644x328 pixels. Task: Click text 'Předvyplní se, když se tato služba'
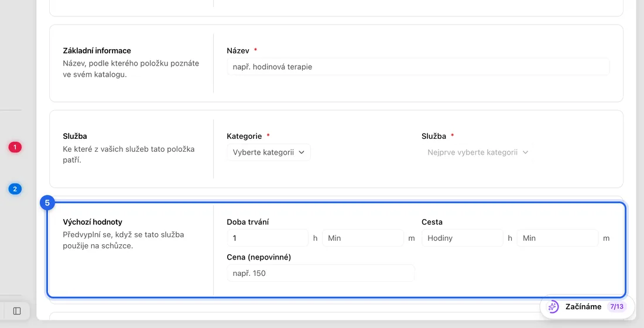click(123, 235)
